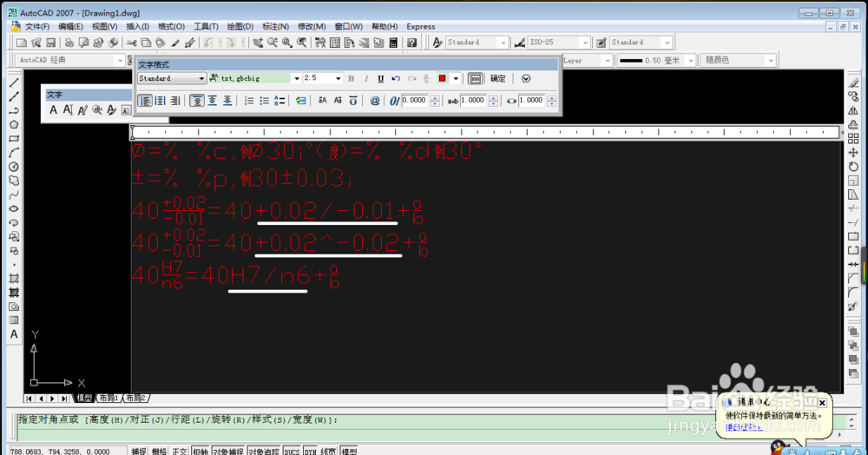Screen dimensions: 868x455
Task: Click the Undo arrow in the text formatting toolbar
Action: pos(396,79)
